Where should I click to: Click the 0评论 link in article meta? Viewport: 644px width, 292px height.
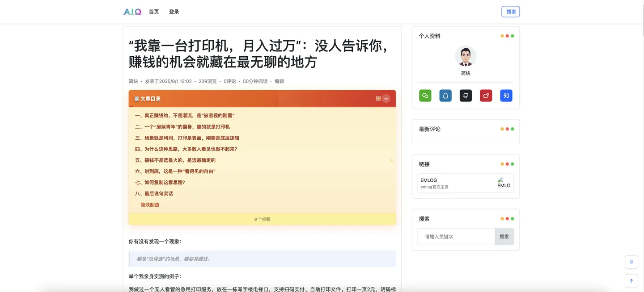pyautogui.click(x=230, y=81)
